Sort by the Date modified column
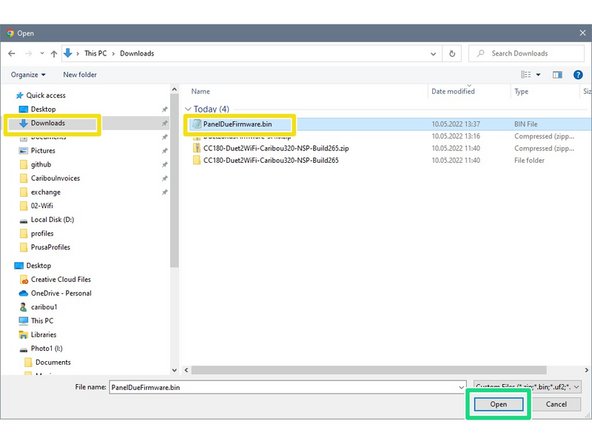Viewport: 592px width, 444px height. coord(453,91)
